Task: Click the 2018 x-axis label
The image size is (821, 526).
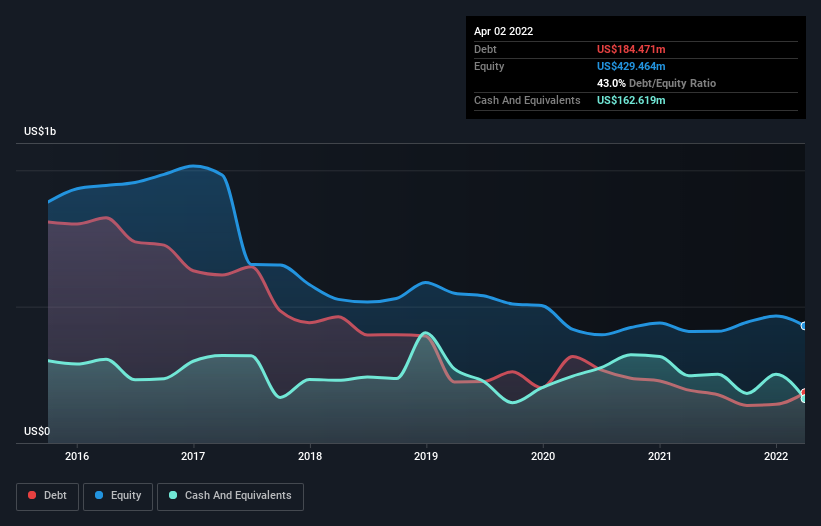Action: 310,456
